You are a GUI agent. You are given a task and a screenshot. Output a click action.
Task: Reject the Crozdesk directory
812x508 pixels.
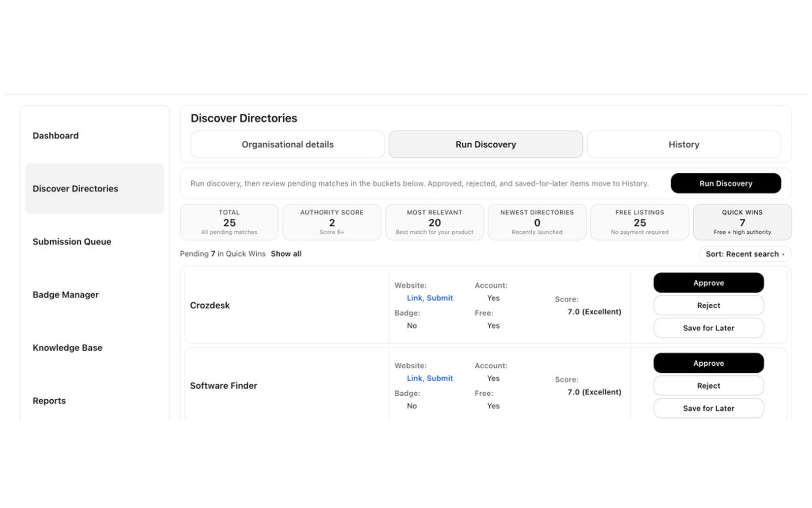click(708, 305)
